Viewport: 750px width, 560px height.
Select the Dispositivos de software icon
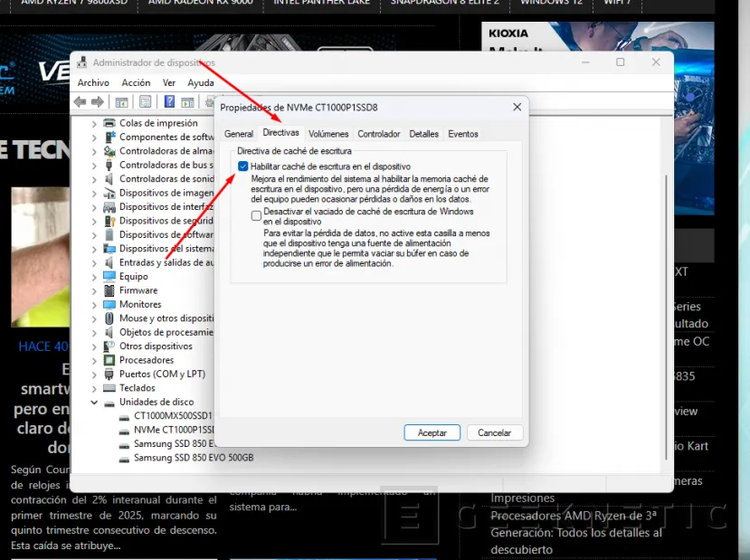109,234
